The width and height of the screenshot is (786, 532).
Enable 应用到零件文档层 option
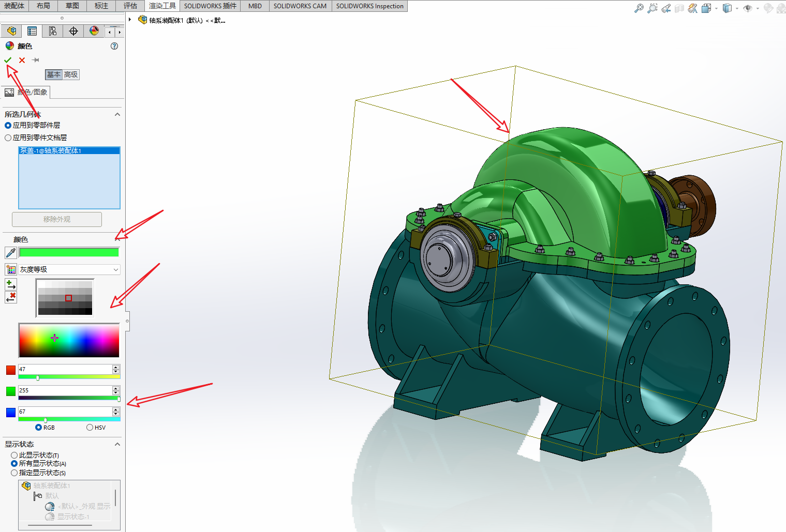pos(8,137)
